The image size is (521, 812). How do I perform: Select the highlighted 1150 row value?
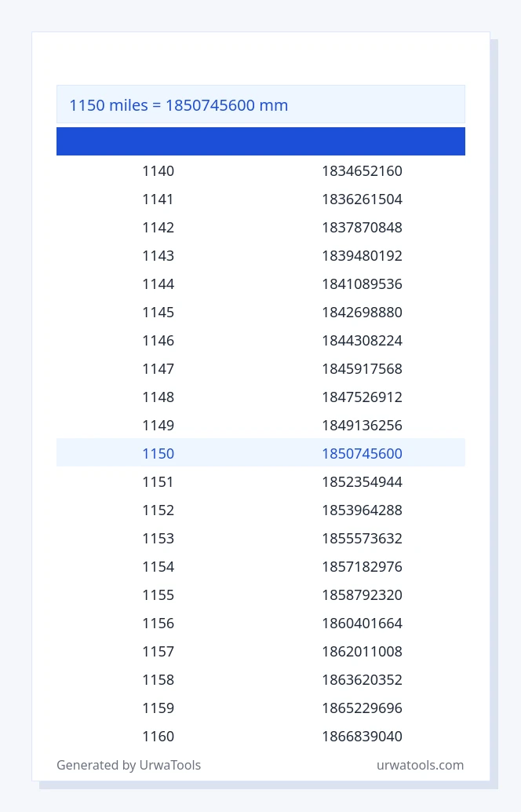click(x=158, y=454)
